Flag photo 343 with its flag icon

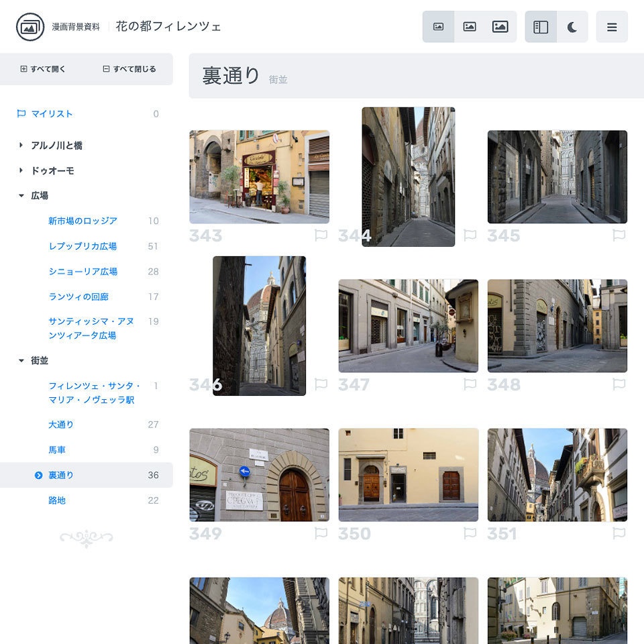tap(321, 235)
